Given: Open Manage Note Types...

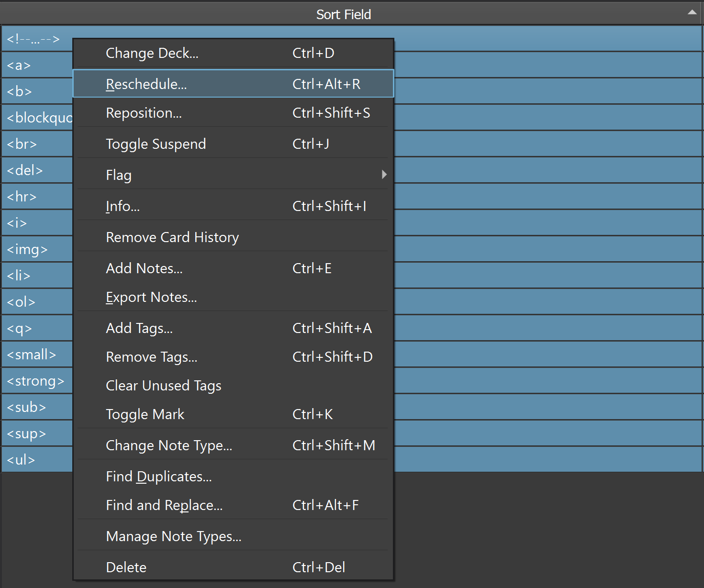Looking at the screenshot, I should coord(233,536).
